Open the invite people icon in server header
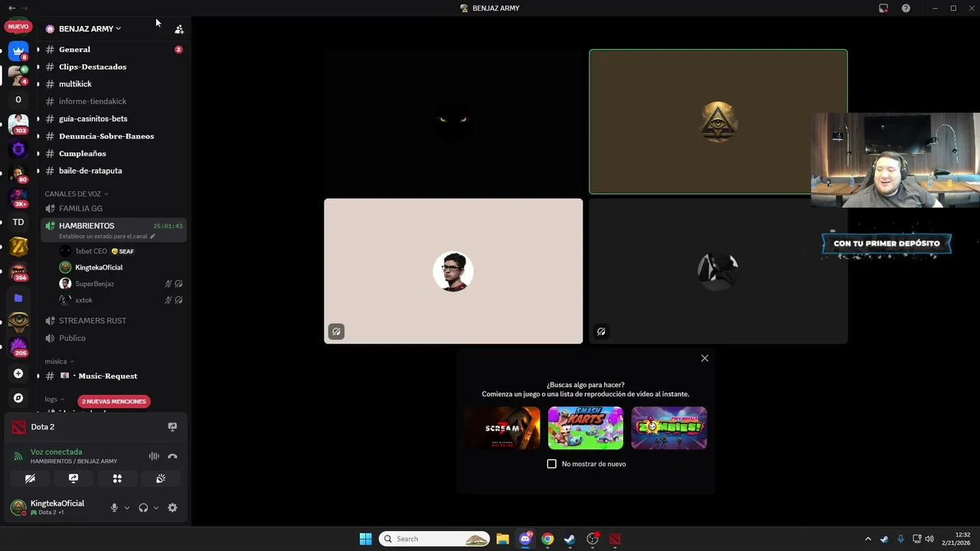 click(x=179, y=29)
